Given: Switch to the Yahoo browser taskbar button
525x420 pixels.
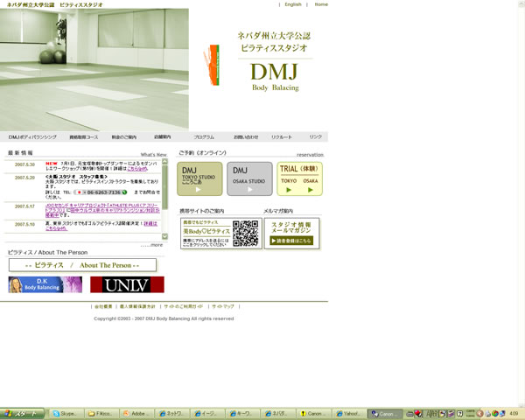Looking at the screenshot, I should coord(349,414).
